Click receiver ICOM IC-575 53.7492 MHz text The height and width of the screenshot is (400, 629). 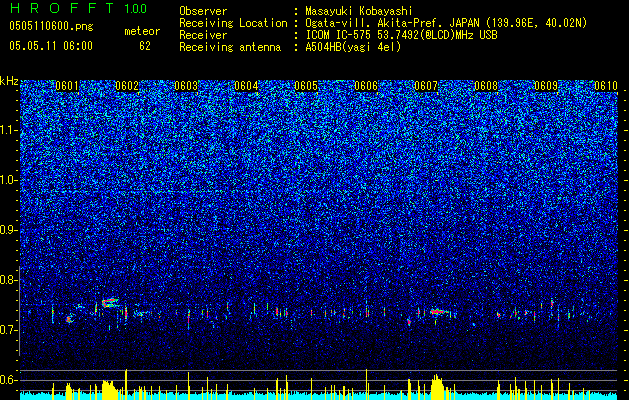tap(401, 35)
